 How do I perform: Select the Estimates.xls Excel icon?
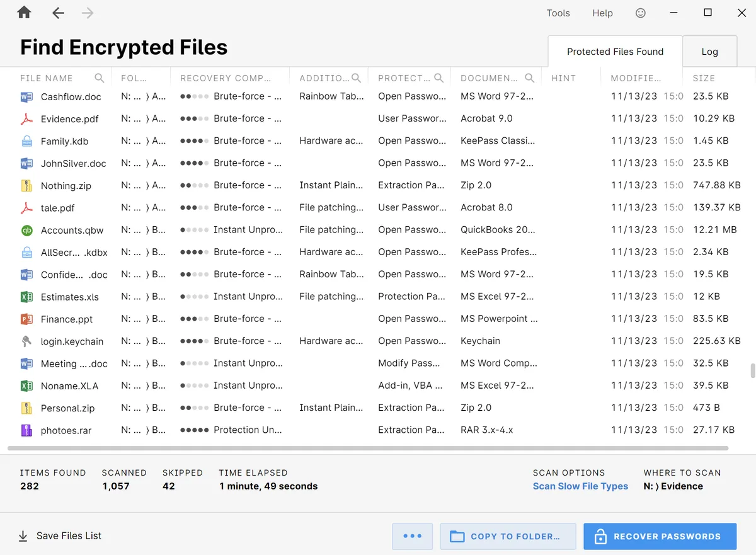[x=26, y=297]
